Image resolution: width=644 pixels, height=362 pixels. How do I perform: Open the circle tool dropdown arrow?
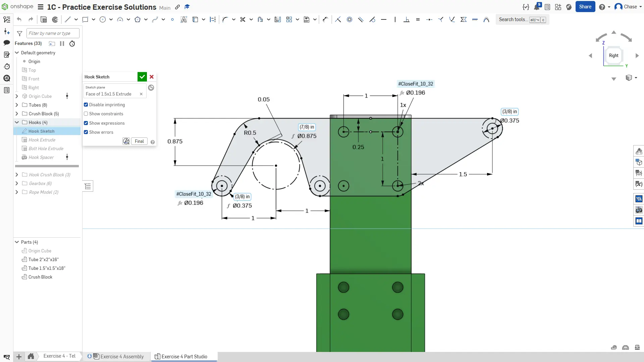pos(111,19)
